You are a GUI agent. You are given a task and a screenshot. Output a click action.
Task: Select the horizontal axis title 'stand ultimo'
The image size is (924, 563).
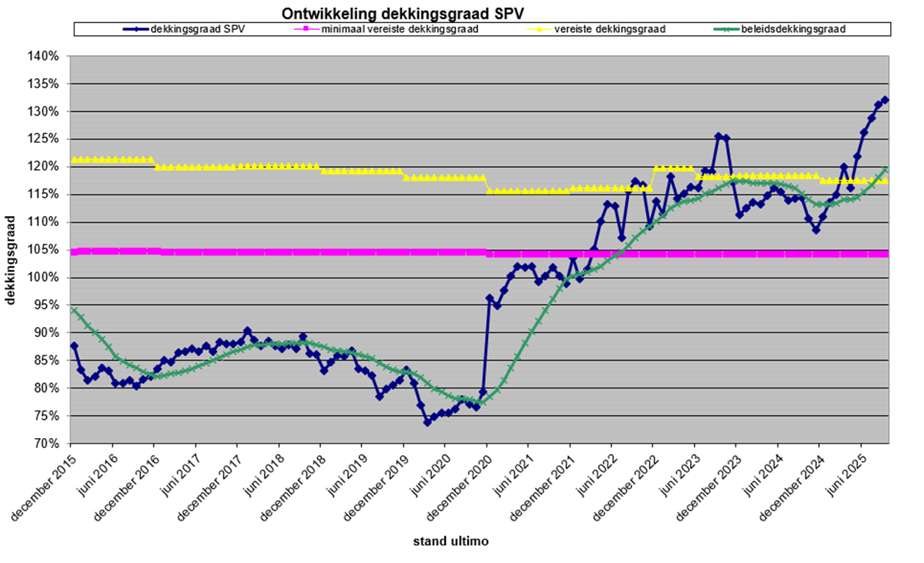pyautogui.click(x=451, y=542)
